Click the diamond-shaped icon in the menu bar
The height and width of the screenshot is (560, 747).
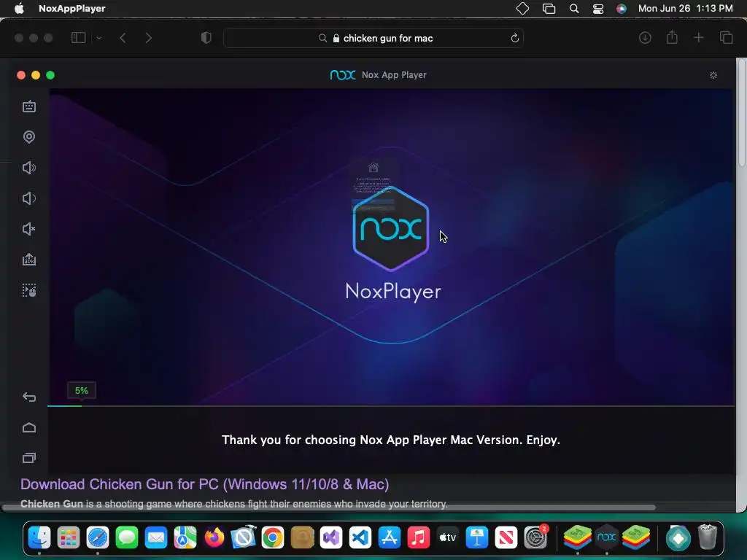pyautogui.click(x=522, y=9)
